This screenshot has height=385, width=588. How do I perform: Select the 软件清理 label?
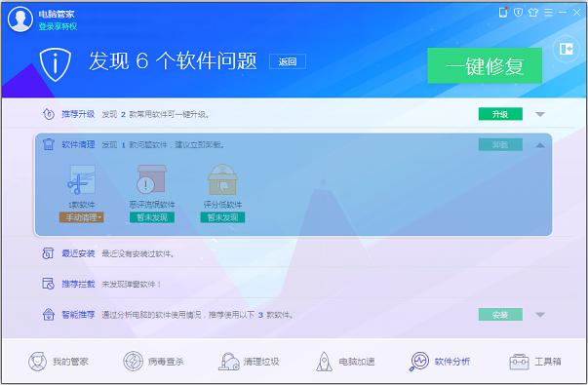click(78, 144)
